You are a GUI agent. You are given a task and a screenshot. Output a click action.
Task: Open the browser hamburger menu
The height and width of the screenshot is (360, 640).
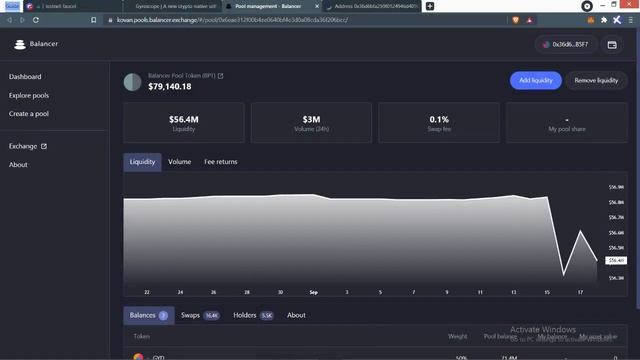pos(631,20)
